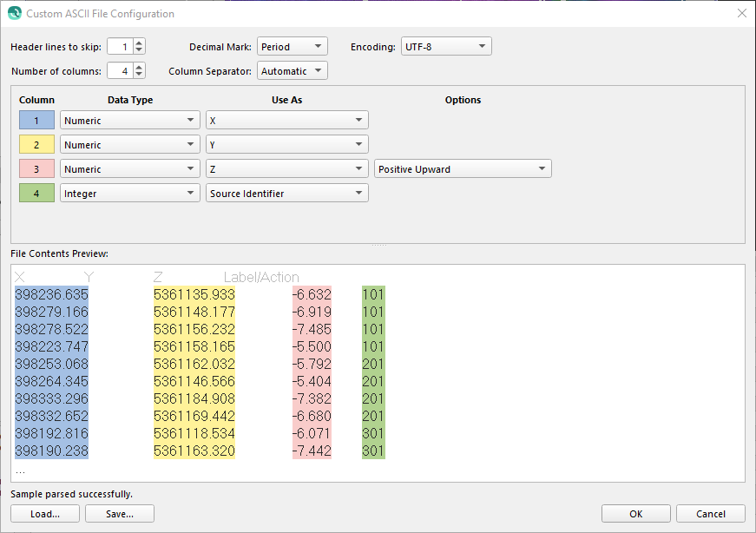Open Use As dropdown set to X

pyautogui.click(x=286, y=121)
